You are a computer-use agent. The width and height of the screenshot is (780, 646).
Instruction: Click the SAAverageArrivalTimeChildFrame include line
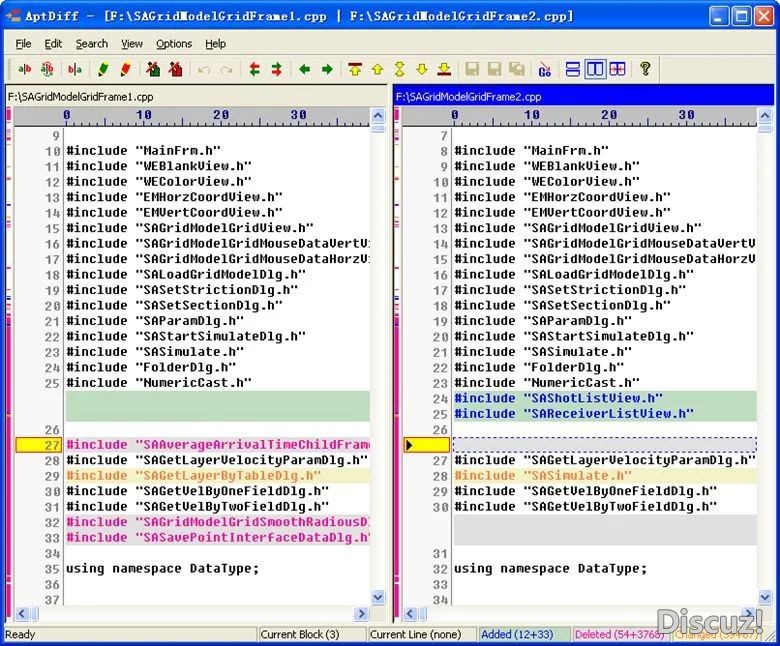pos(218,445)
